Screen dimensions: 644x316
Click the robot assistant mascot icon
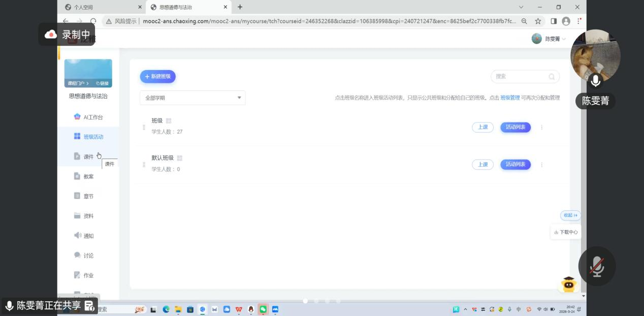(568, 285)
